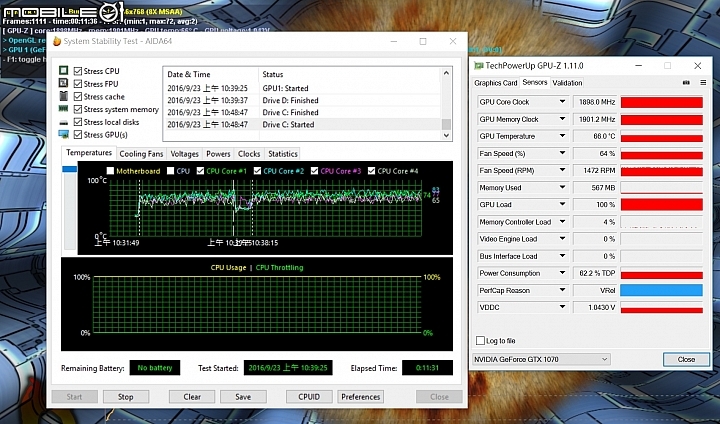Viewport: 720px width, 424px height.
Task: Toggle Stress local disks checkbox
Action: coord(78,122)
